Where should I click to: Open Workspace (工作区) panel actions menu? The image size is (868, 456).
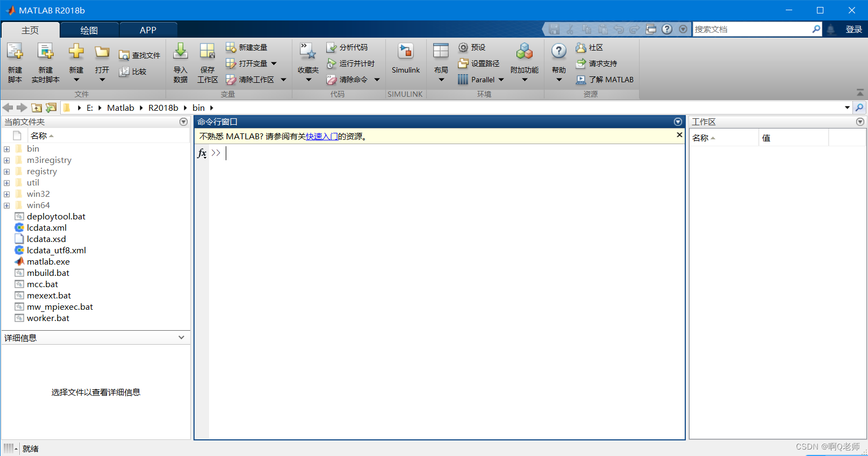coord(860,122)
